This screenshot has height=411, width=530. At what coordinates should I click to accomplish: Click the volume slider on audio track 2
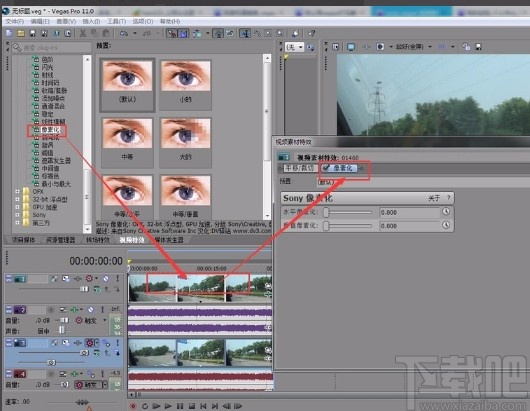point(63,320)
